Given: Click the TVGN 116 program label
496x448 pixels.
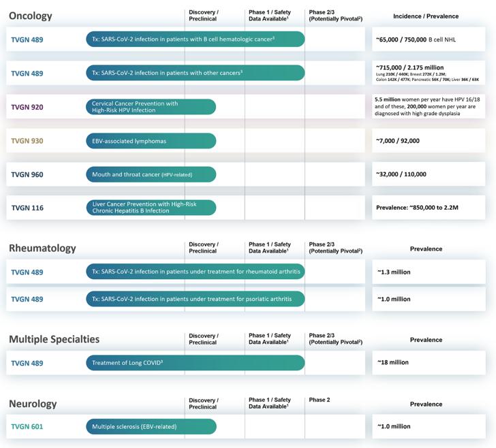Looking at the screenshot, I should coord(27,208).
